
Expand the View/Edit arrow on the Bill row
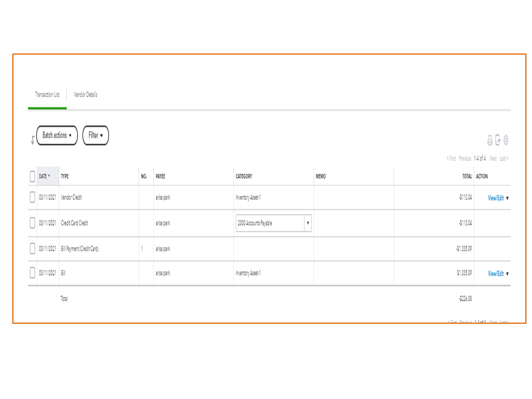508,273
